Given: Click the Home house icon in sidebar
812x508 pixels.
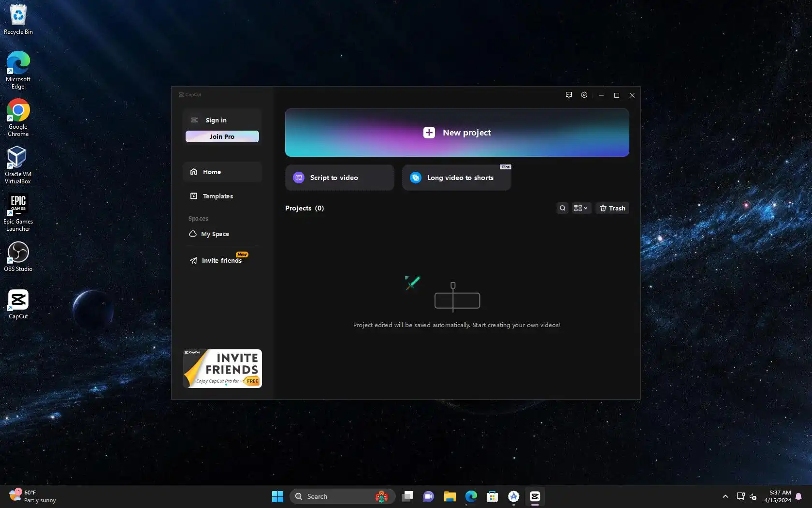Looking at the screenshot, I should point(194,172).
